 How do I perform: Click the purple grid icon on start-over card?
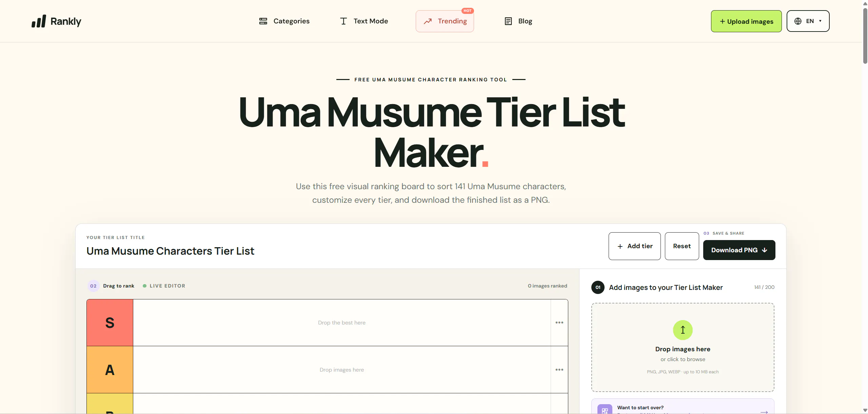605,409
